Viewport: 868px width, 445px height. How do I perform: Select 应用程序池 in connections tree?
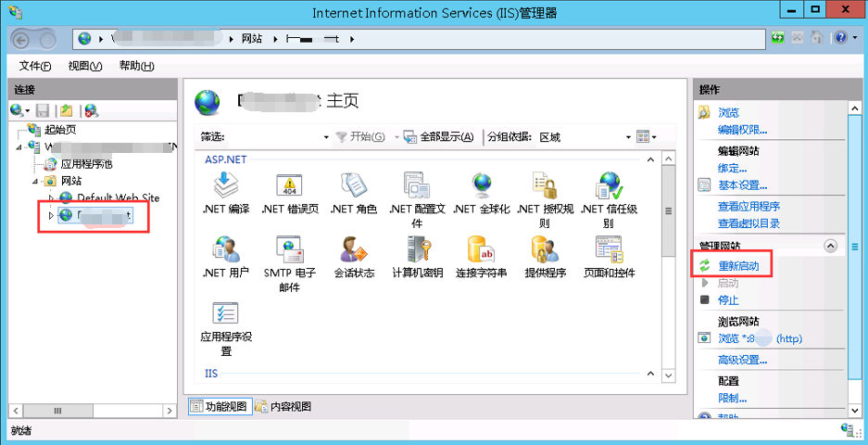point(87,164)
